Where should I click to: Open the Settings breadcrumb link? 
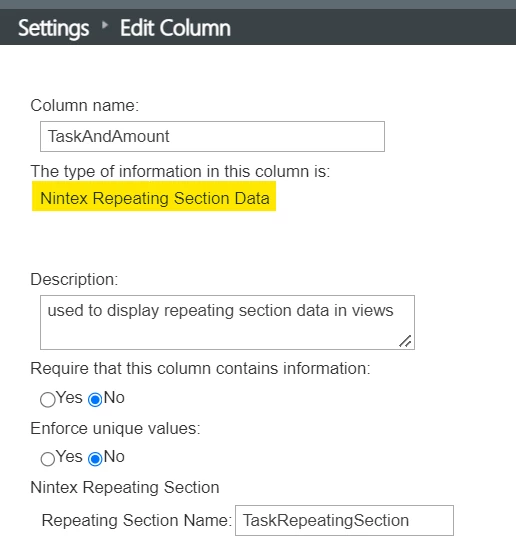53,28
